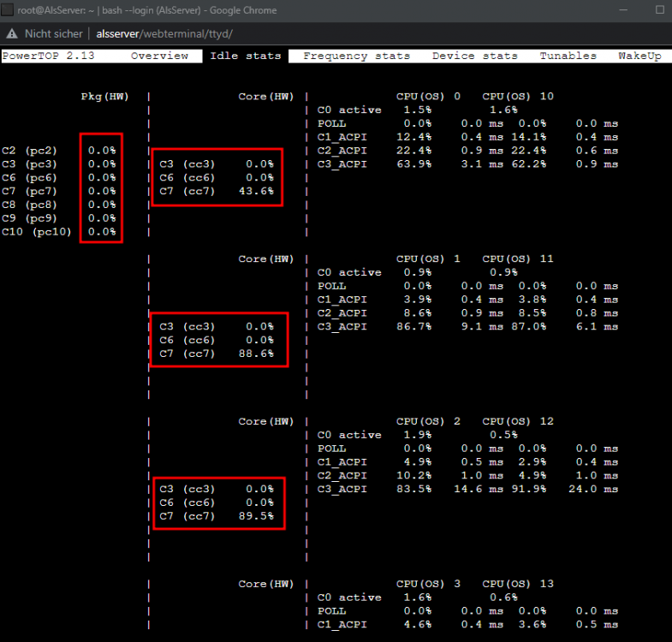
Task: Click the 'CPU(OS) 10' column header
Action: click(x=518, y=97)
